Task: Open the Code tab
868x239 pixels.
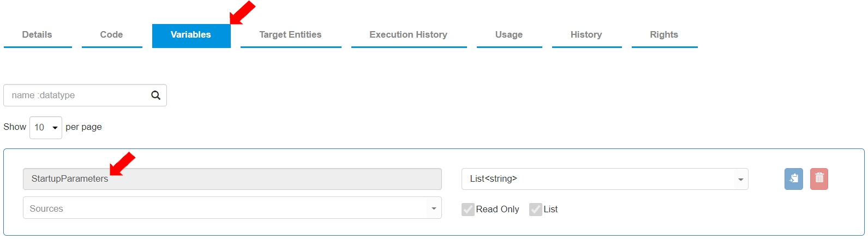Action: (x=111, y=35)
